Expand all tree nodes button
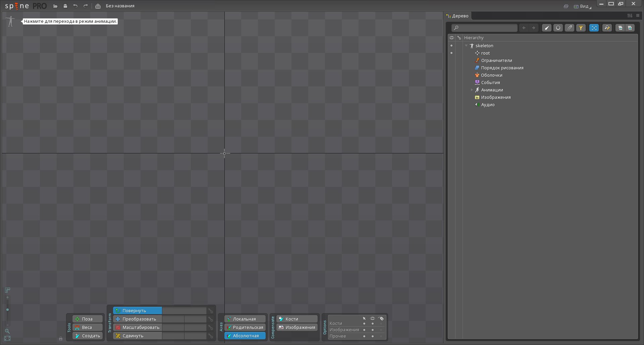 tap(630, 28)
